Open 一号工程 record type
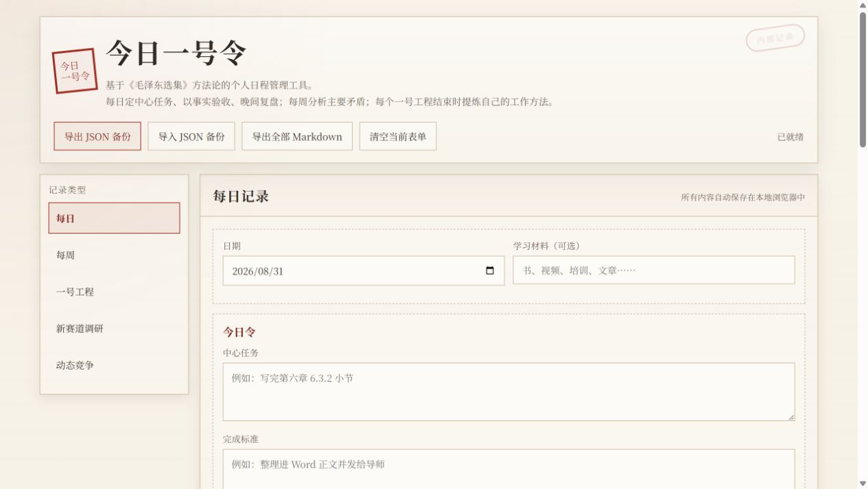The image size is (868, 489). 114,292
